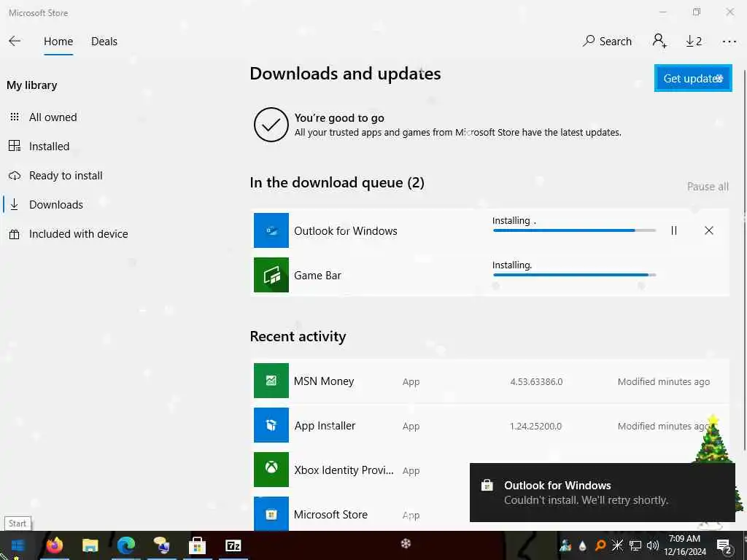Open the Windows Start button
The image size is (747, 560).
18,545
